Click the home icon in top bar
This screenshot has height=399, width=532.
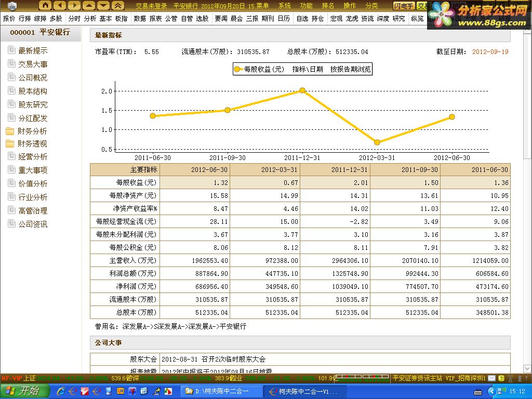(45, 5)
